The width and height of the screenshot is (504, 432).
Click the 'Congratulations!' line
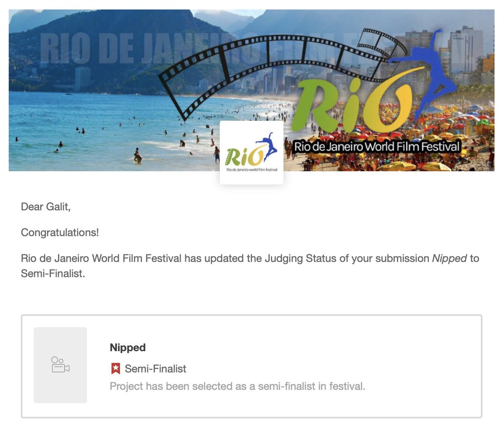click(x=60, y=232)
